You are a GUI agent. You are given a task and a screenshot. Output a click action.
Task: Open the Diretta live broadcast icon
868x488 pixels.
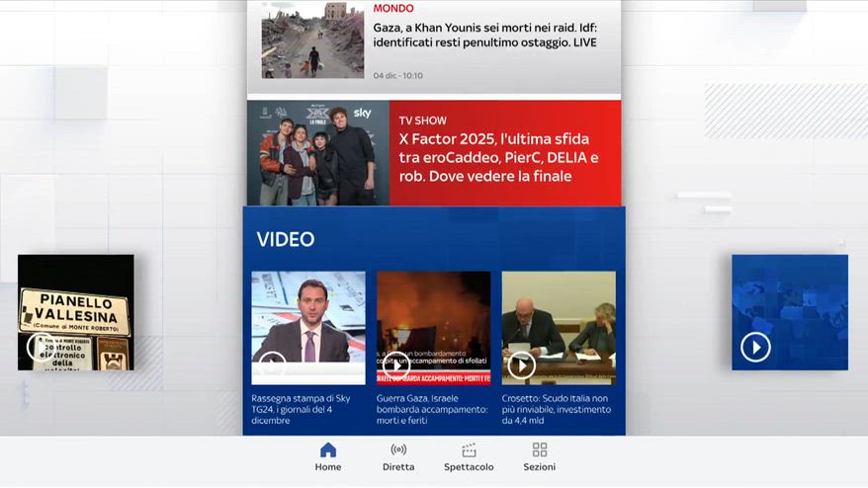click(x=398, y=450)
